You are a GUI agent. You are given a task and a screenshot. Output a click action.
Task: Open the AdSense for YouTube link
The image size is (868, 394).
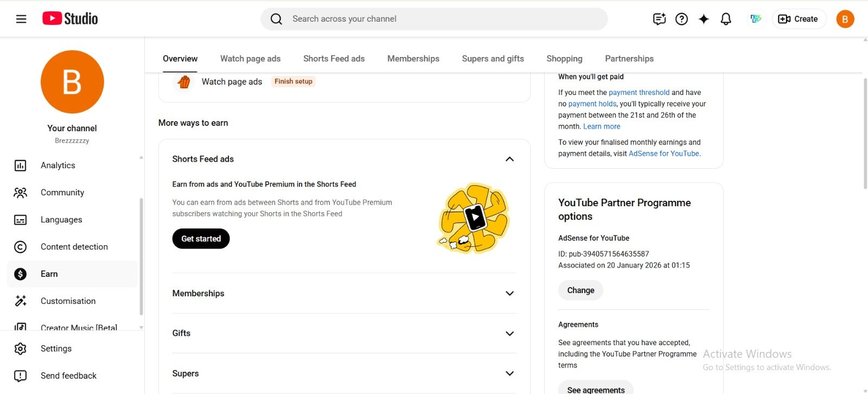click(x=663, y=154)
